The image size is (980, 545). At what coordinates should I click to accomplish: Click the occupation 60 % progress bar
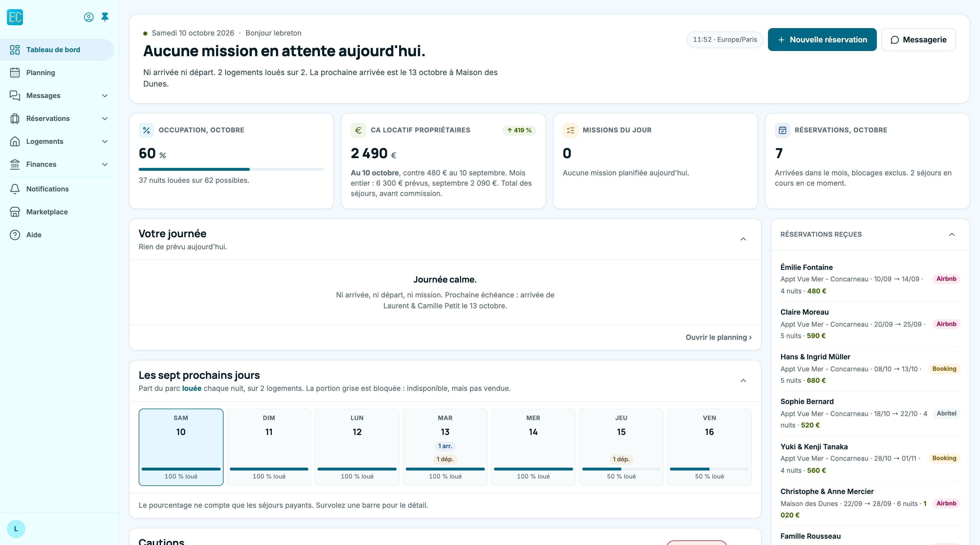pyautogui.click(x=231, y=169)
